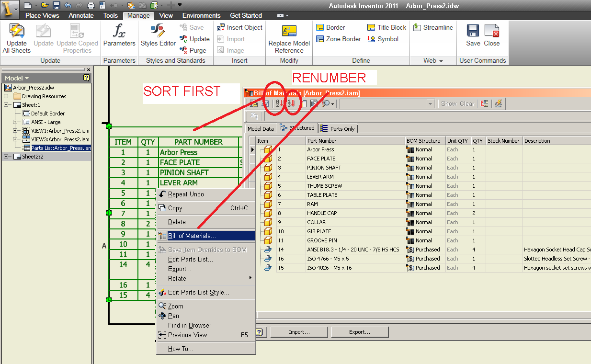Choose Edit Parts List Style... entry
This screenshot has width=591, height=364.
pyautogui.click(x=206, y=292)
